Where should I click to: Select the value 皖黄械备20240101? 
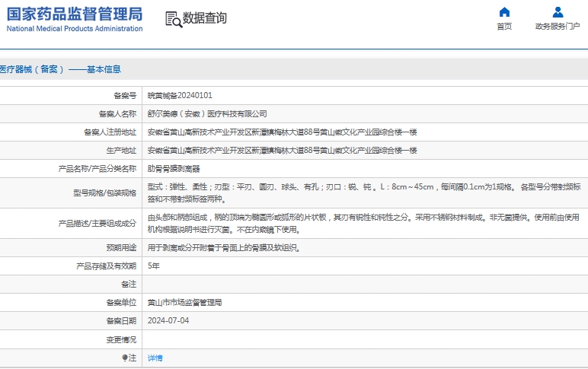coord(180,96)
